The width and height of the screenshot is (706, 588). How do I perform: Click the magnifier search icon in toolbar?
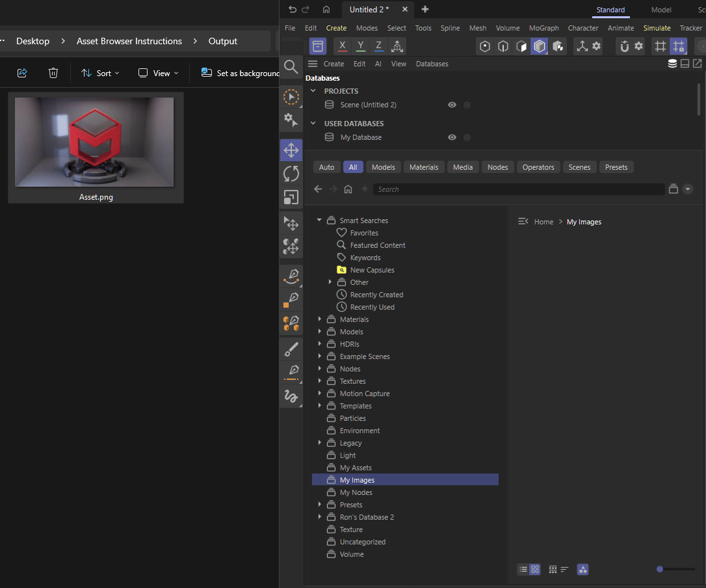[x=291, y=66]
